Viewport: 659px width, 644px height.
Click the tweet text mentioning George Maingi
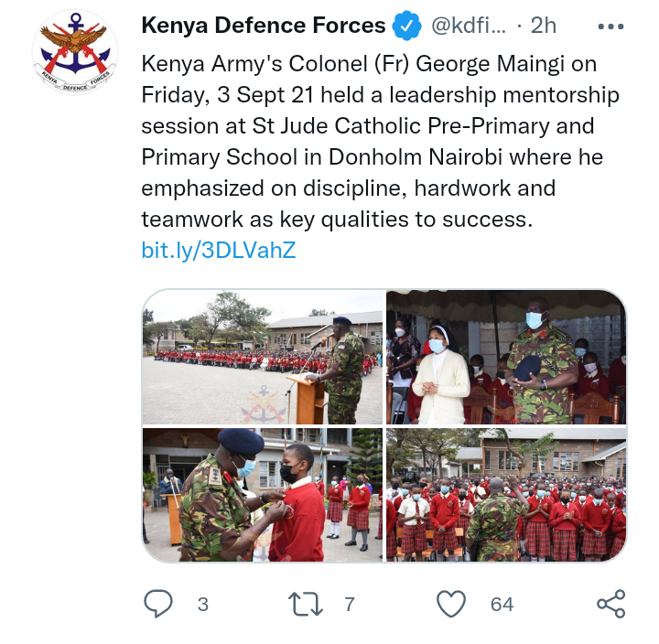[381, 142]
